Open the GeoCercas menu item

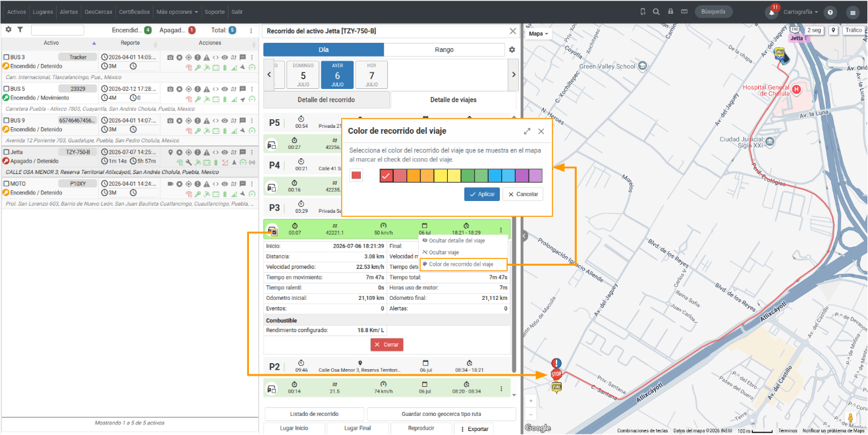[x=99, y=12]
